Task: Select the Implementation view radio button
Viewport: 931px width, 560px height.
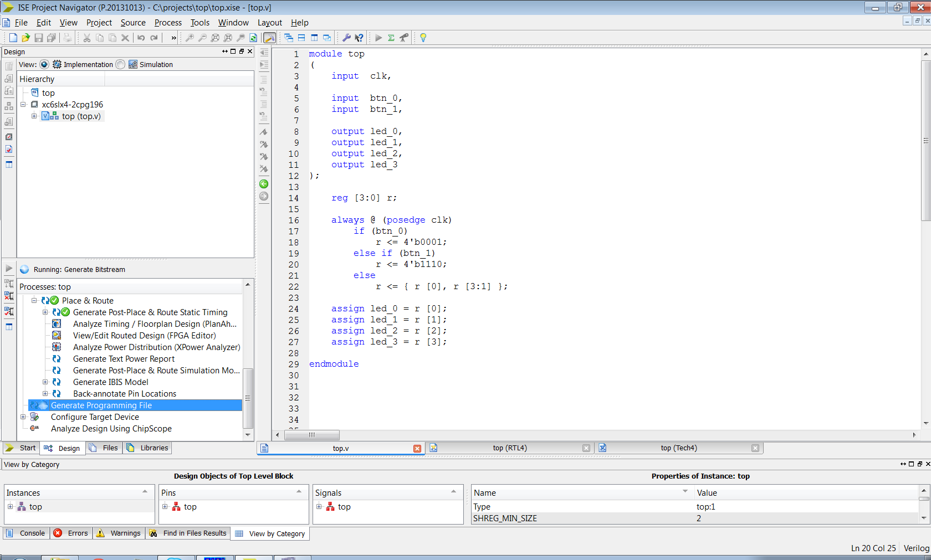Action: [x=44, y=64]
